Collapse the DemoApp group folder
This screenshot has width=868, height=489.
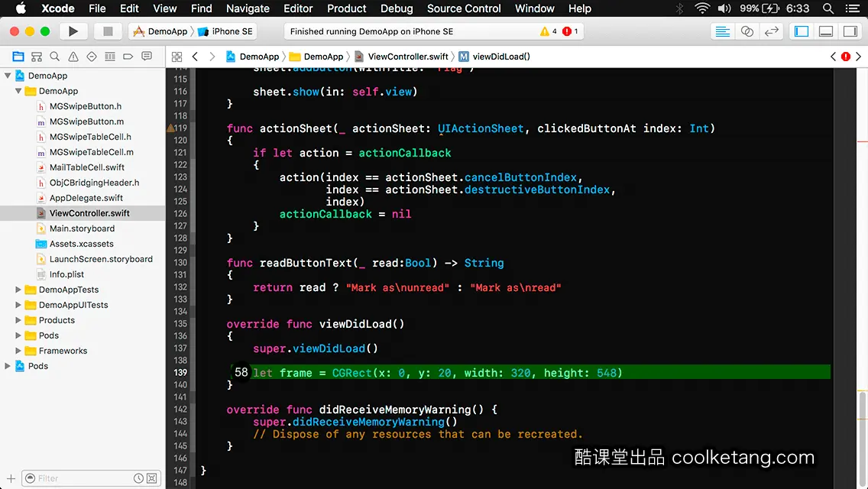pyautogui.click(x=18, y=91)
